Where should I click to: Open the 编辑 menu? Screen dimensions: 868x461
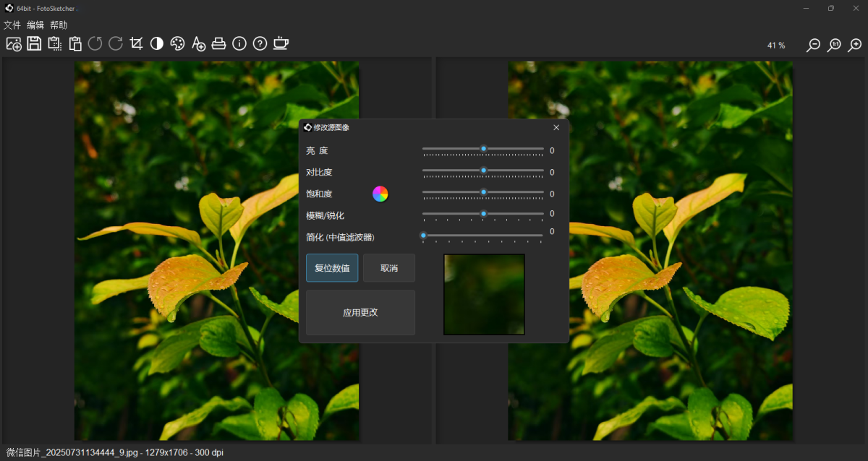35,25
